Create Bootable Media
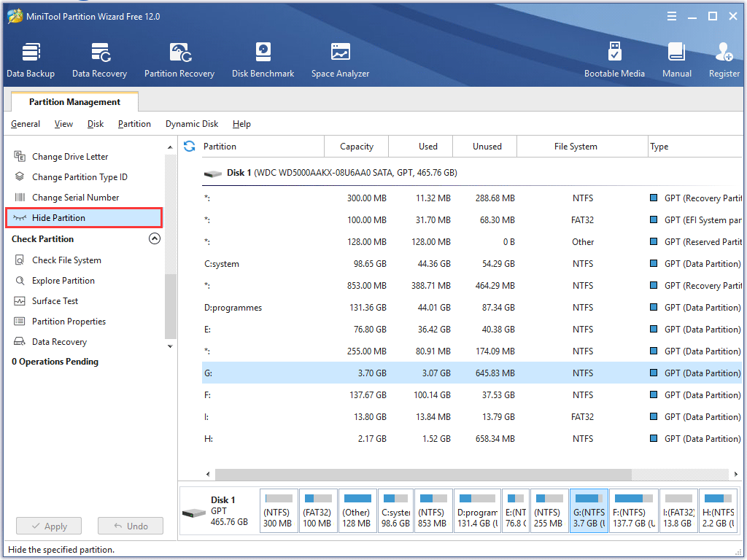Screen dimensions: 747x560 pos(614,60)
